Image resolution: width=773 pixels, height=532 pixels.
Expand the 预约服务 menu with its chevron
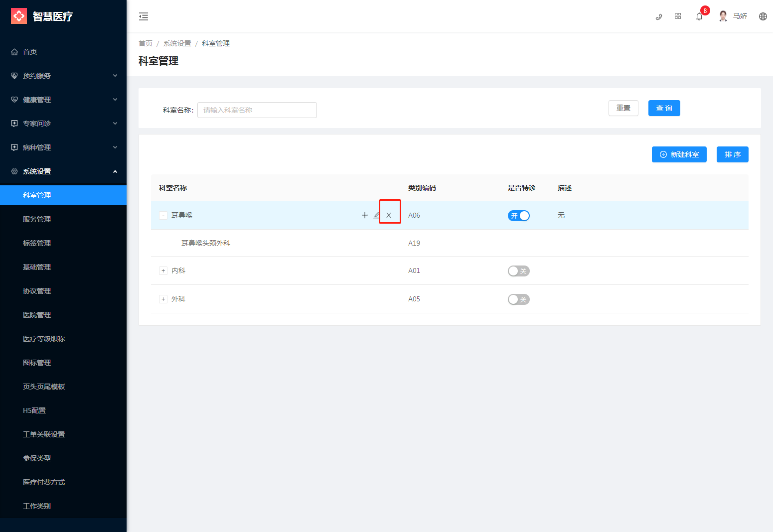coord(115,76)
